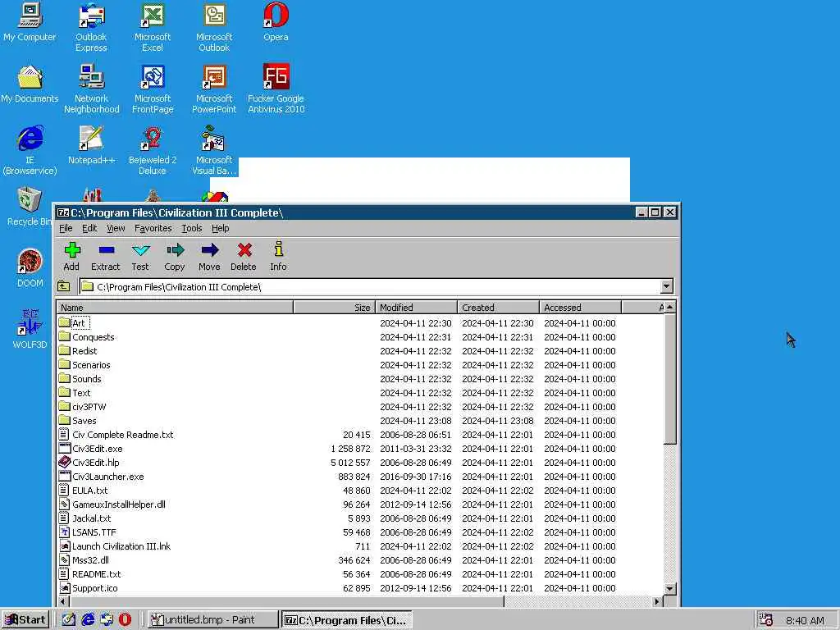Open the address path dropdown arrow

pos(666,286)
